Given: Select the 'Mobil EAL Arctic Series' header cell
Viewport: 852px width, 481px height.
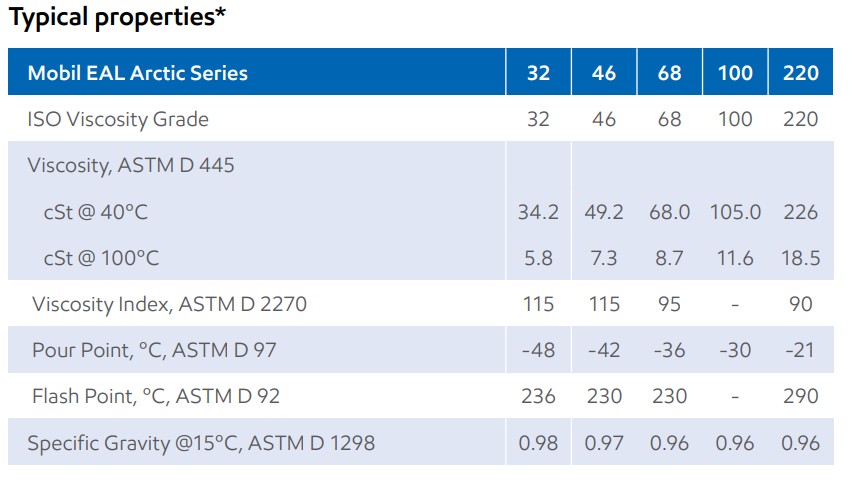Looking at the screenshot, I should pyautogui.click(x=138, y=72).
